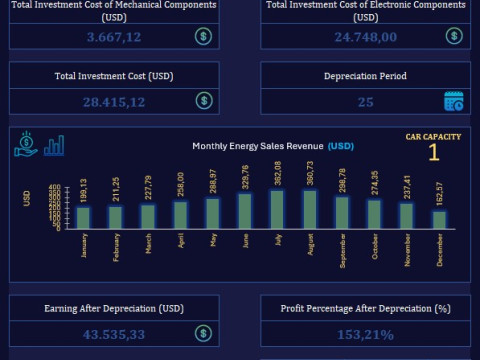Click the Mechanical Components cost header
The image size is (480, 360).
point(114,11)
